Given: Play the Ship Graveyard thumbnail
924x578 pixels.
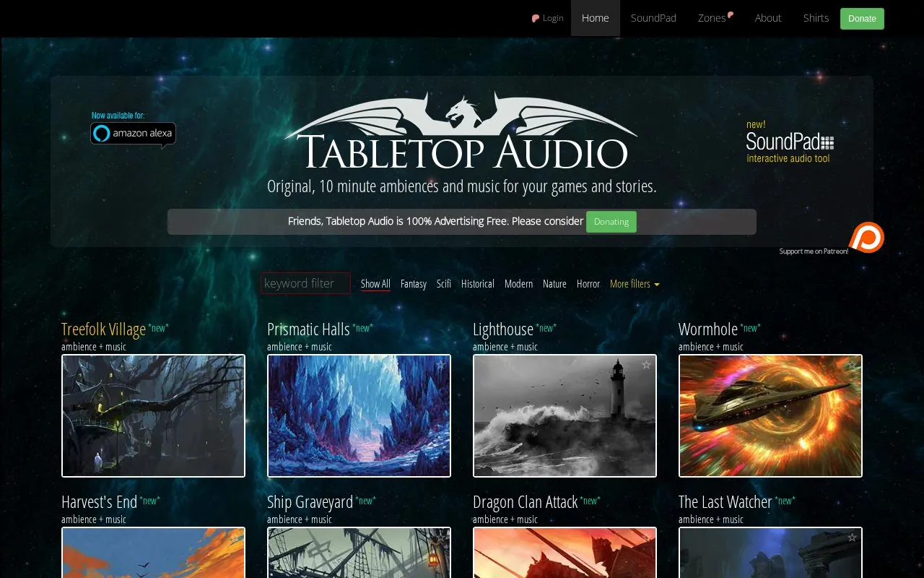Looking at the screenshot, I should point(359,553).
